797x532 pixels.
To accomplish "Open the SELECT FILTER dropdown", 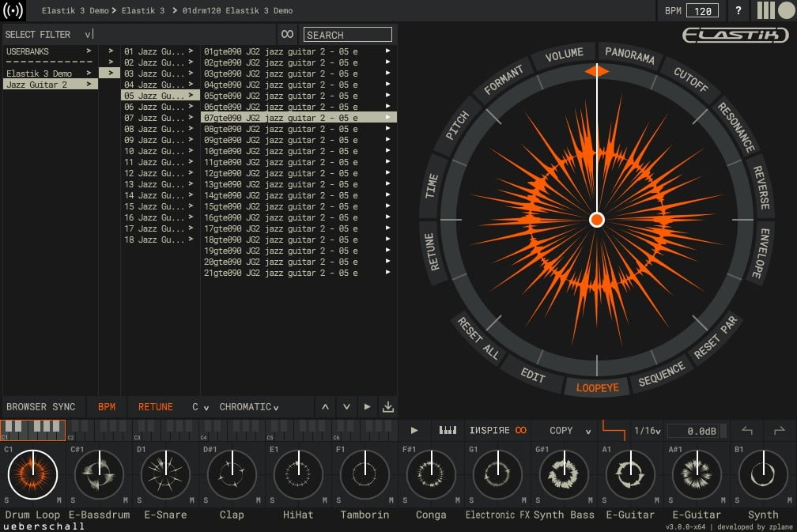I will click(50, 35).
